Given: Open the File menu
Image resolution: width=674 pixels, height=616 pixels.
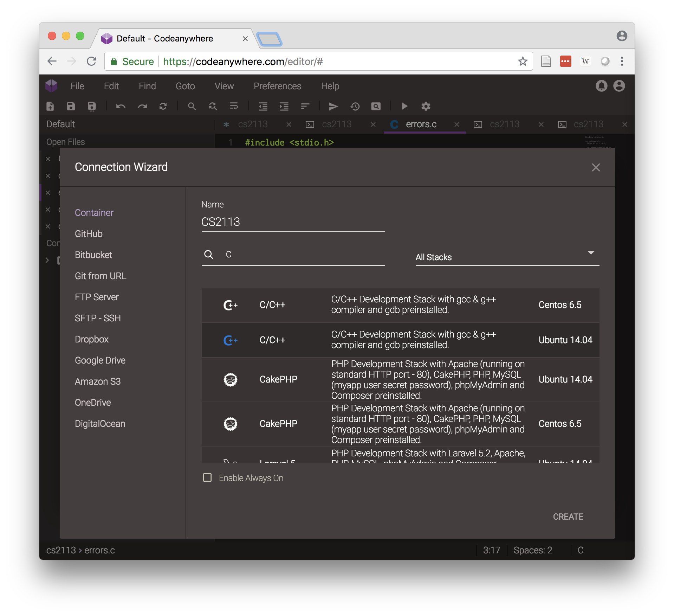Looking at the screenshot, I should (x=77, y=86).
